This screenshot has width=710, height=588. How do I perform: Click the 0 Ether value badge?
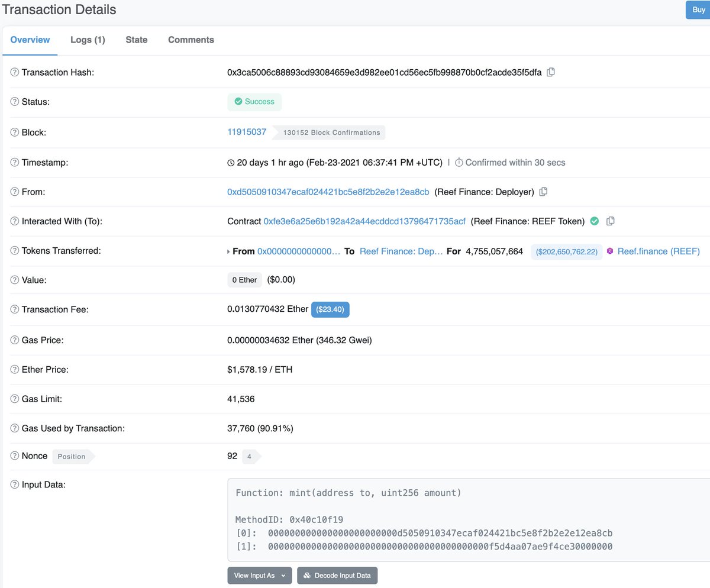pyautogui.click(x=244, y=280)
